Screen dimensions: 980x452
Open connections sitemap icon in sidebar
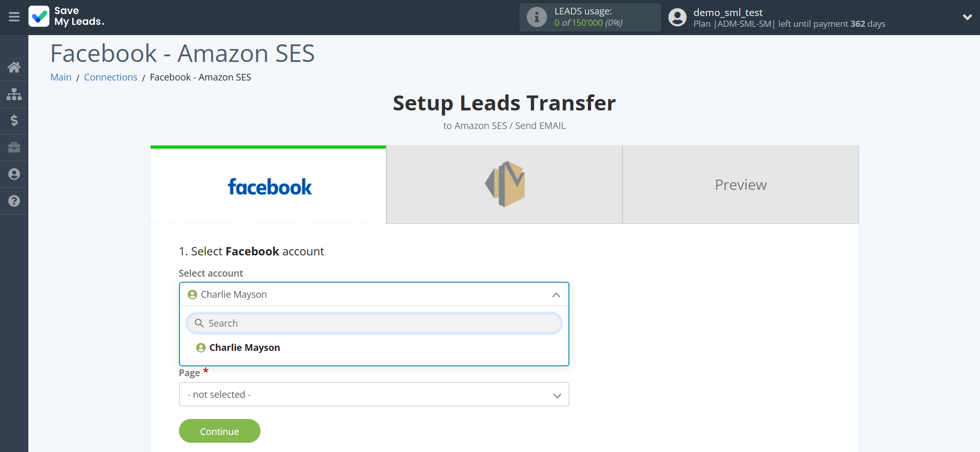click(14, 94)
